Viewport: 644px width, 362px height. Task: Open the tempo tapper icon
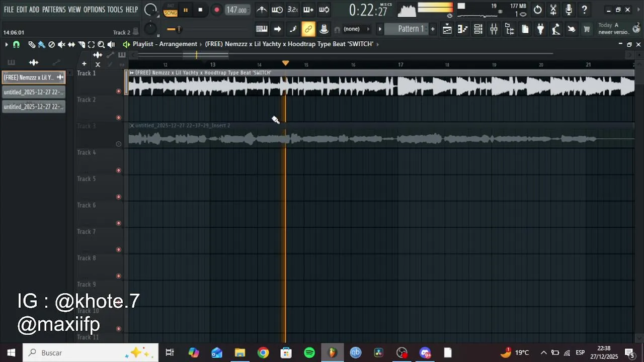[556, 29]
